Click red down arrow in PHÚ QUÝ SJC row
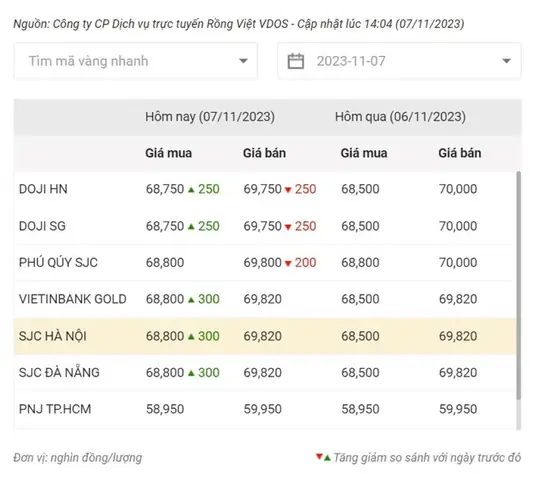Image resolution: width=538 pixels, height=480 pixels. pyautogui.click(x=288, y=264)
